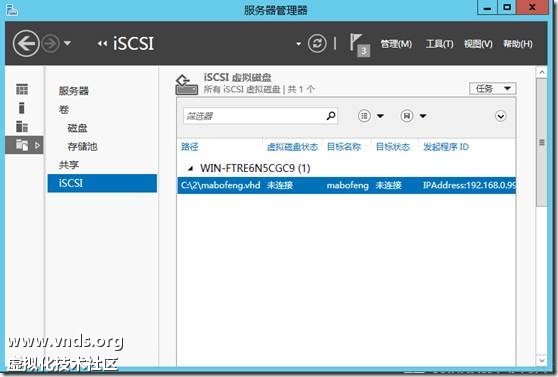Open the list view options icon

point(364,116)
